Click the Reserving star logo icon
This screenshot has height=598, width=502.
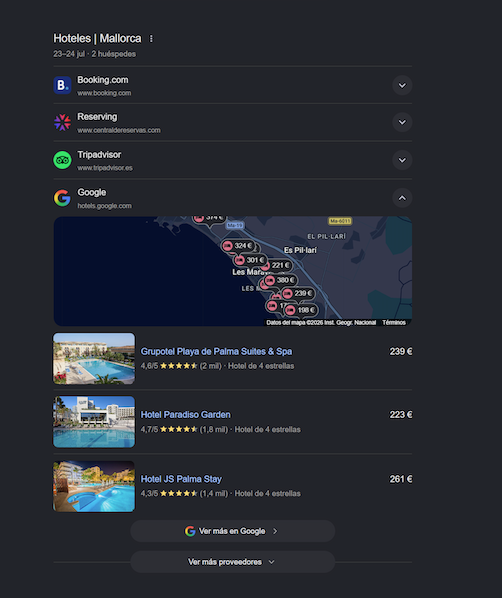tap(62, 122)
